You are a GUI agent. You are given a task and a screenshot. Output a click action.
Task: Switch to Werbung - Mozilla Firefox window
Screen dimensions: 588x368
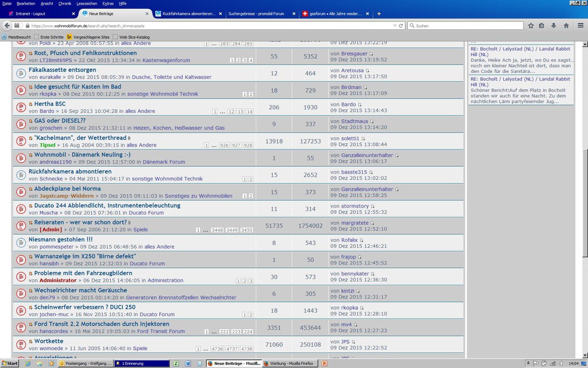290,363
